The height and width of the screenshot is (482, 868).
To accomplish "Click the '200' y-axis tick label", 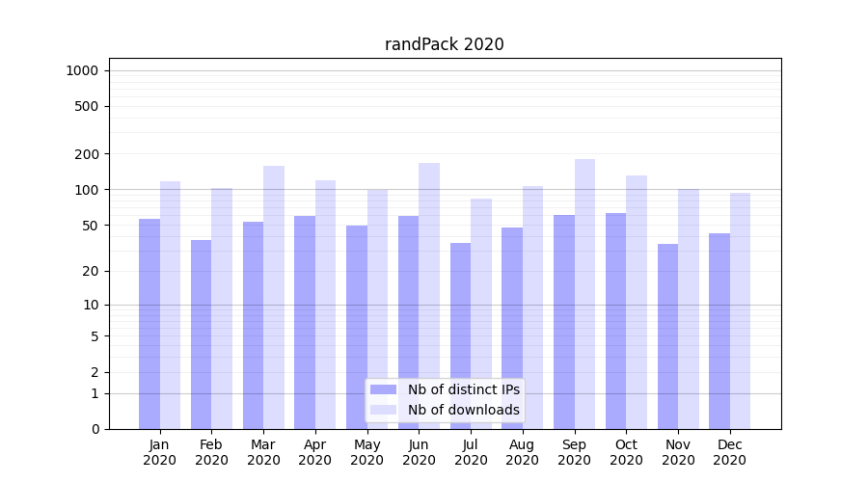I will tap(87, 154).
